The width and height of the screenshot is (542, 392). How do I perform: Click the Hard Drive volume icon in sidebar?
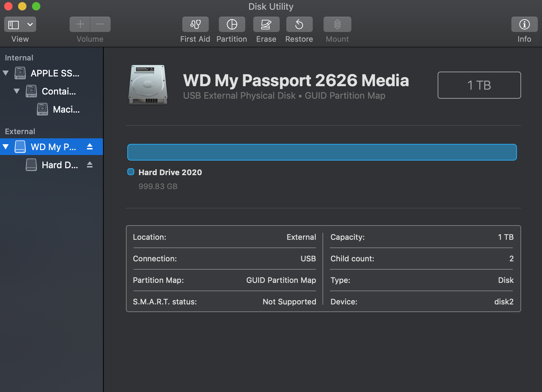31,165
